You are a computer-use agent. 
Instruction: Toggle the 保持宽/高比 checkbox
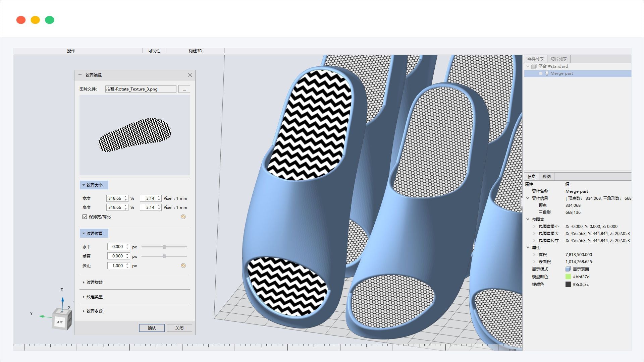tap(85, 217)
